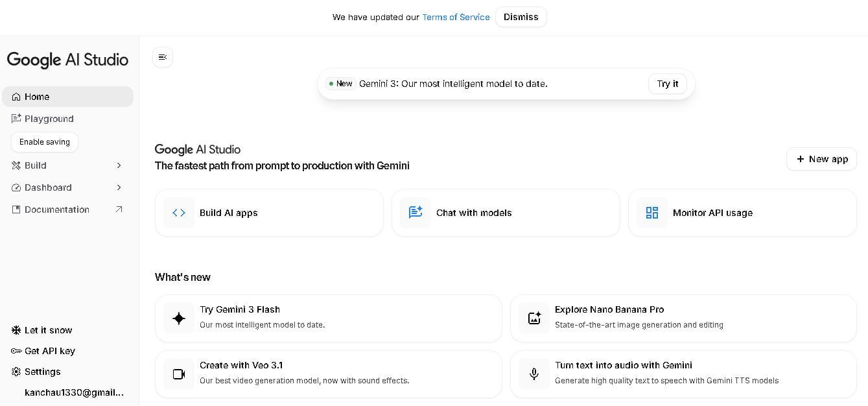This screenshot has height=406, width=868.
Task: Expand the Build section chevron
Action: pos(119,165)
